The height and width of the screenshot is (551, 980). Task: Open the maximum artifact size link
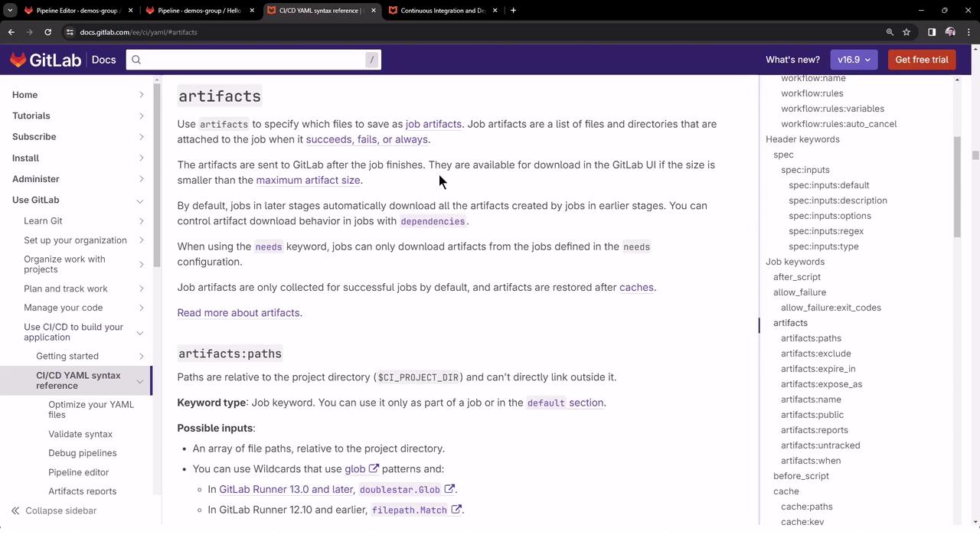(x=308, y=180)
